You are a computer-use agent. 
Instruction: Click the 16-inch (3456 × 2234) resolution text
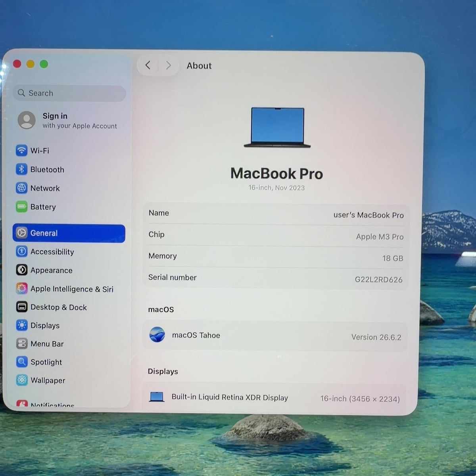point(360,399)
